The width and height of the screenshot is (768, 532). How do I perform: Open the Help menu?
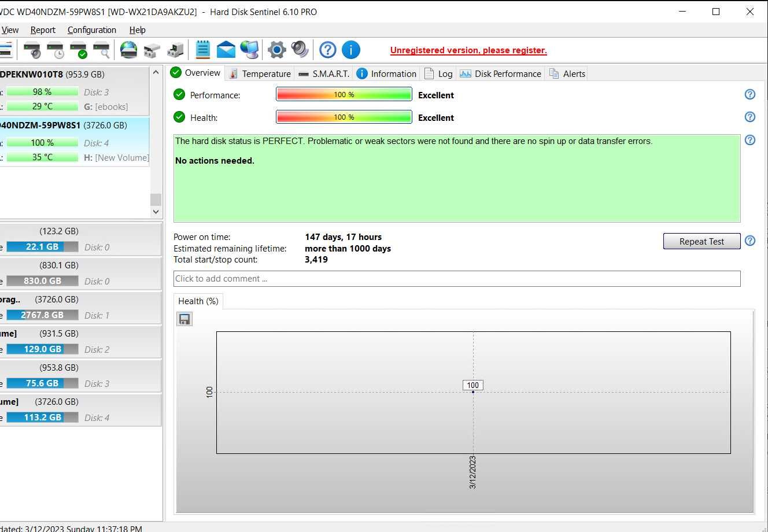tap(137, 30)
